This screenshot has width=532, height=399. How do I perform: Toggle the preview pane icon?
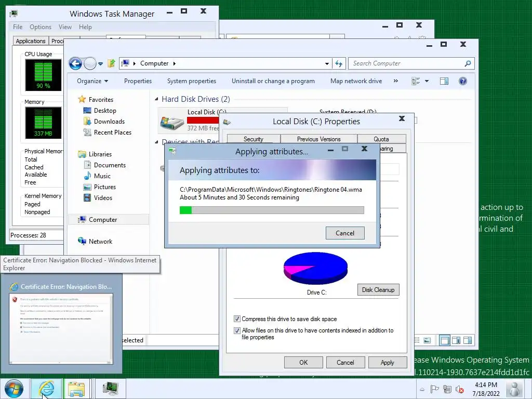pyautogui.click(x=444, y=81)
